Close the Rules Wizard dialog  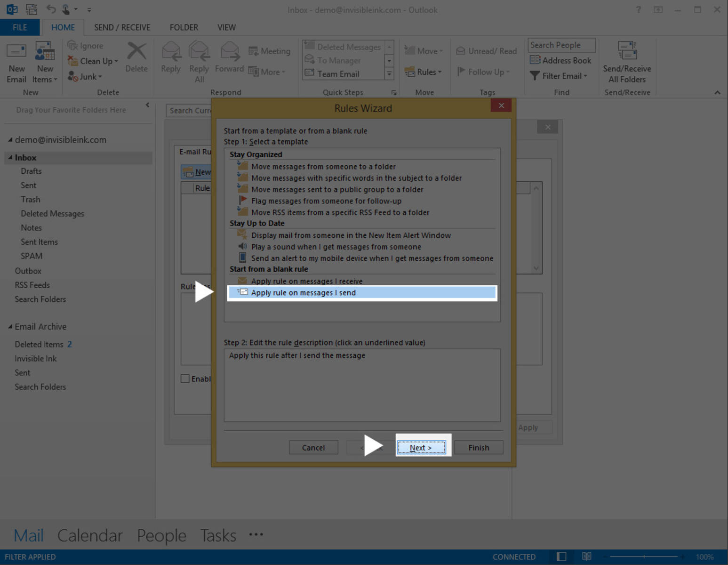point(501,105)
